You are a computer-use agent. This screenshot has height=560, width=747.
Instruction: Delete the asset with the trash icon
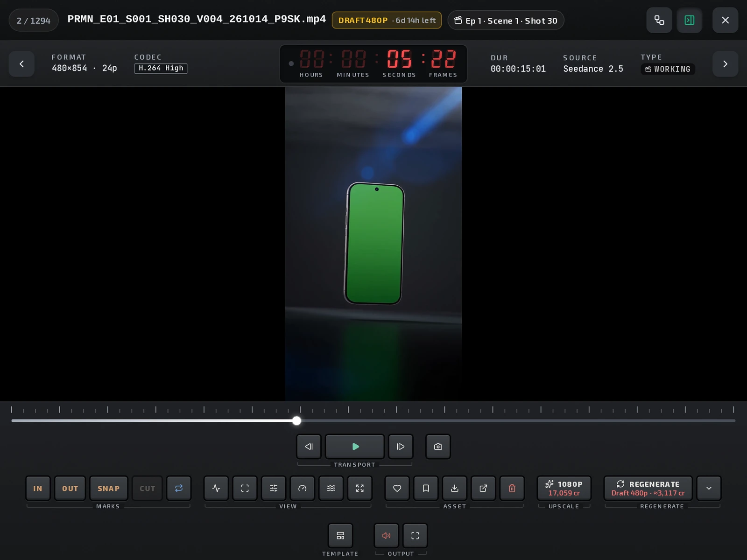pyautogui.click(x=512, y=488)
